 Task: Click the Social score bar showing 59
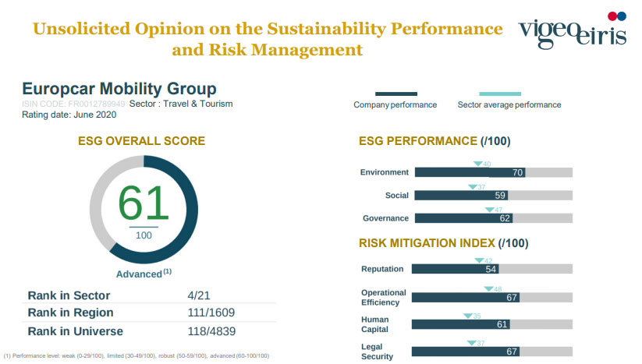(x=460, y=196)
